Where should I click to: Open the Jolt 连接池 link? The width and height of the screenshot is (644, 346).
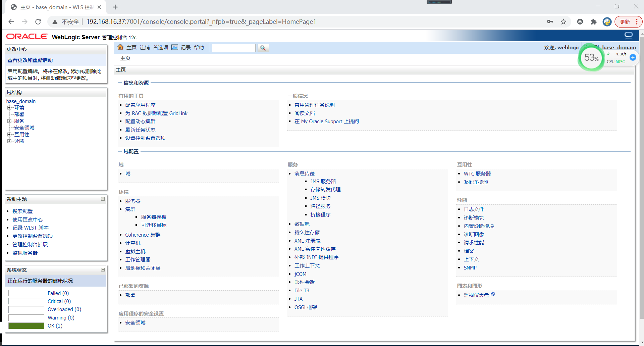[476, 182]
